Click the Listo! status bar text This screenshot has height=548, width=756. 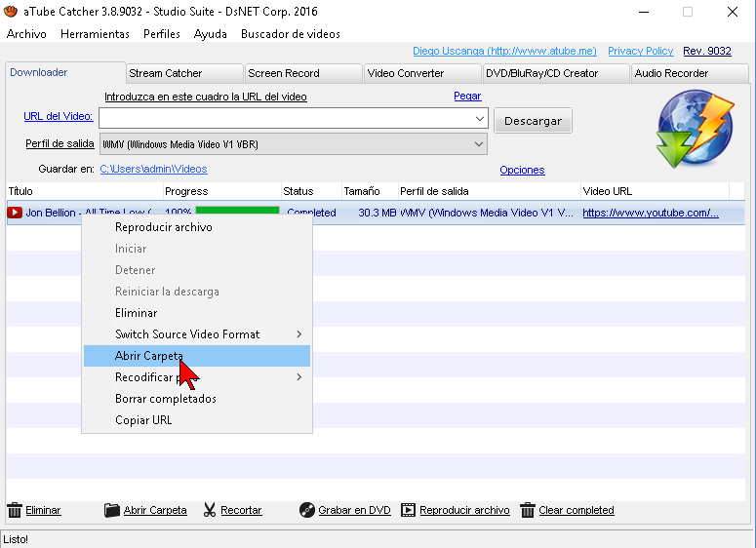click(16, 539)
